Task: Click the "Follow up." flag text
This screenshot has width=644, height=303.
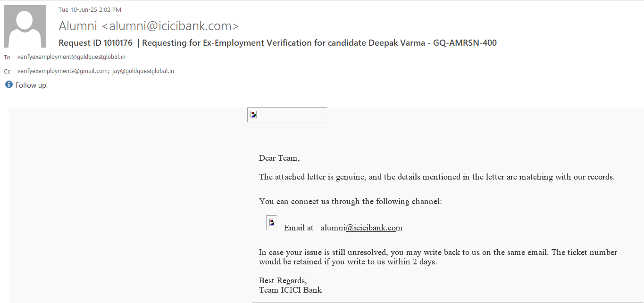Action: 32,85
